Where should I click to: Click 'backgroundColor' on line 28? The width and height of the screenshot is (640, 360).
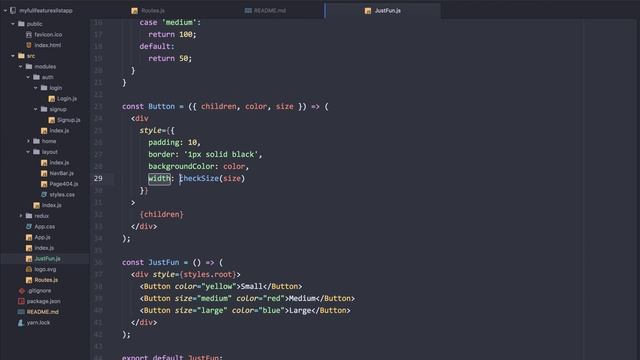(x=181, y=166)
